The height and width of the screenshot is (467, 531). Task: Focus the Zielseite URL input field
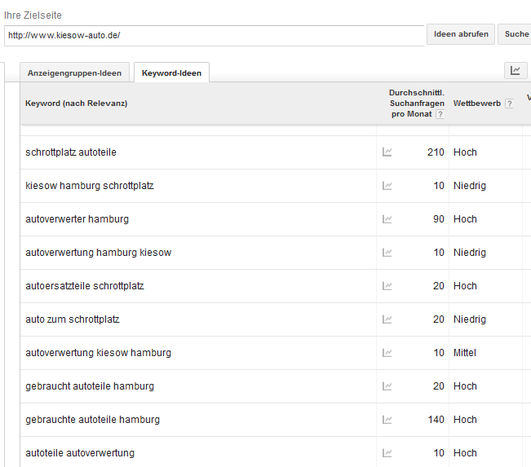(214, 35)
